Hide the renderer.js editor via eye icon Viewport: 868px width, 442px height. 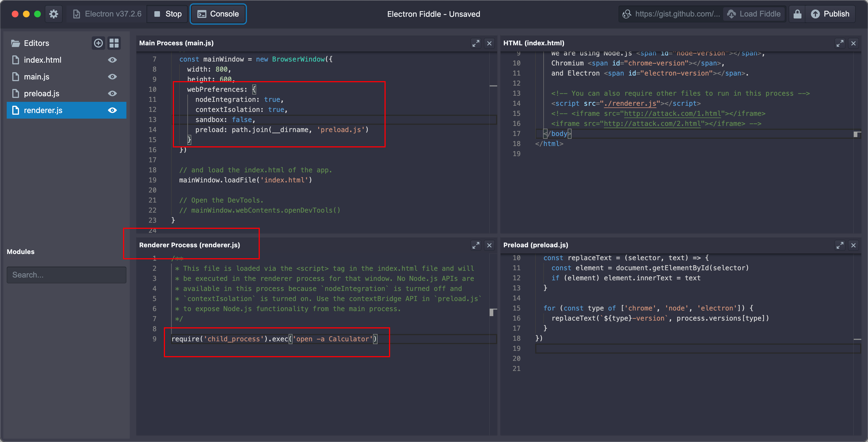click(x=112, y=110)
